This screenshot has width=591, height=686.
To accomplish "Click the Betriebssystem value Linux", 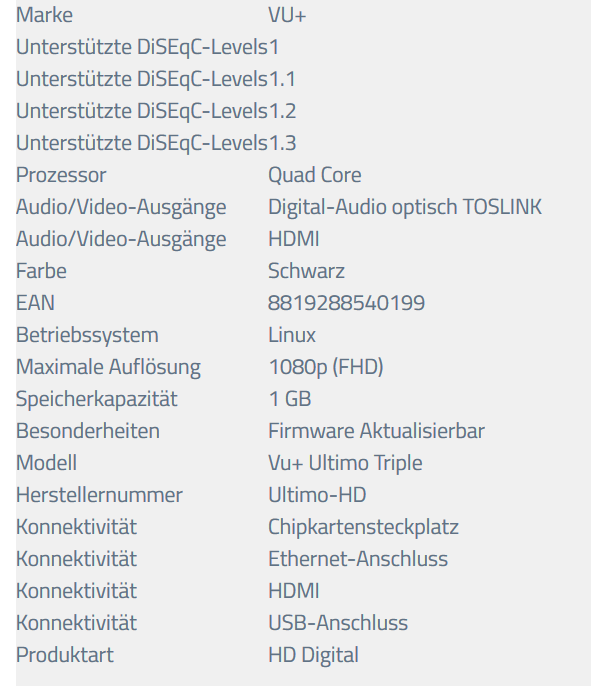I will (292, 335).
